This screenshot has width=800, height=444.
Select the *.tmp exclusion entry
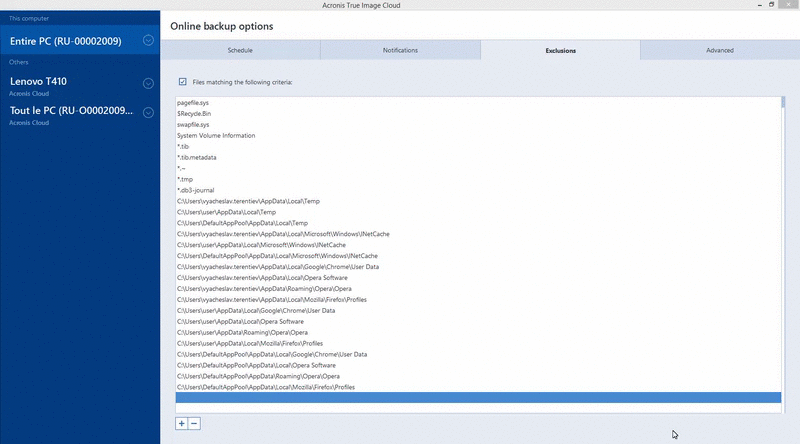[x=478, y=180]
